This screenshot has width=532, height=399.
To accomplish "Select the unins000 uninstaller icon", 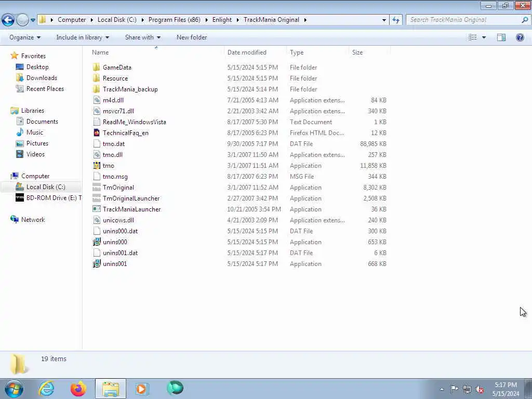I will (96, 242).
